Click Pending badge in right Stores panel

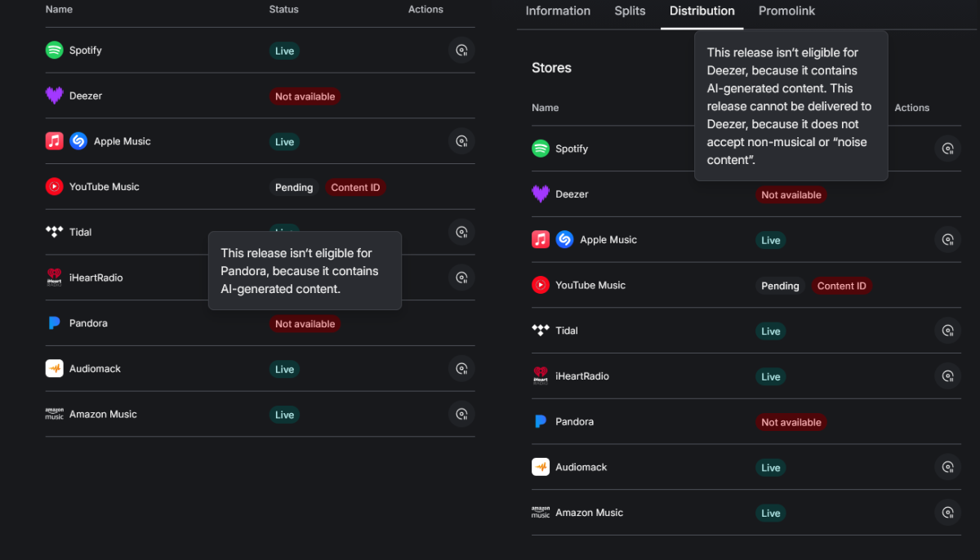[x=780, y=287]
